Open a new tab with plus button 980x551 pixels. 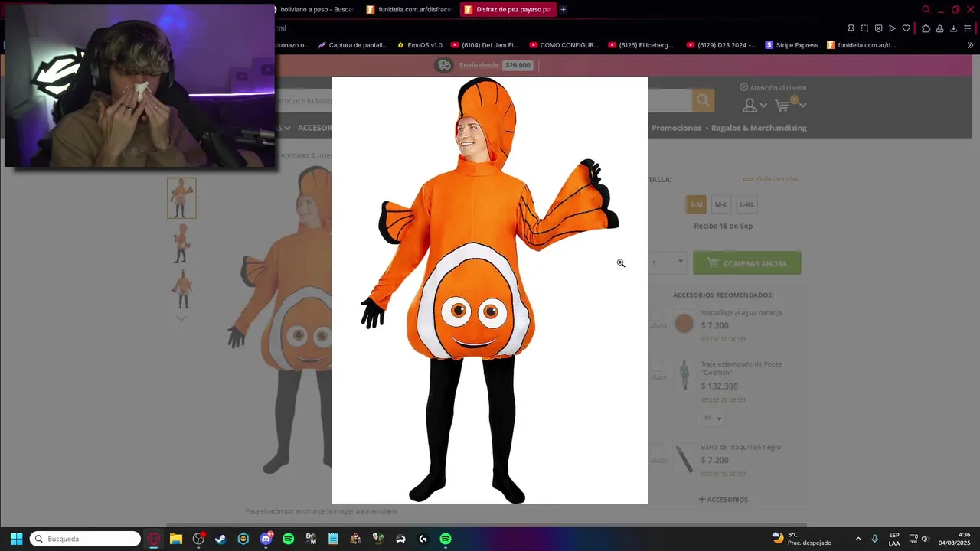click(563, 9)
